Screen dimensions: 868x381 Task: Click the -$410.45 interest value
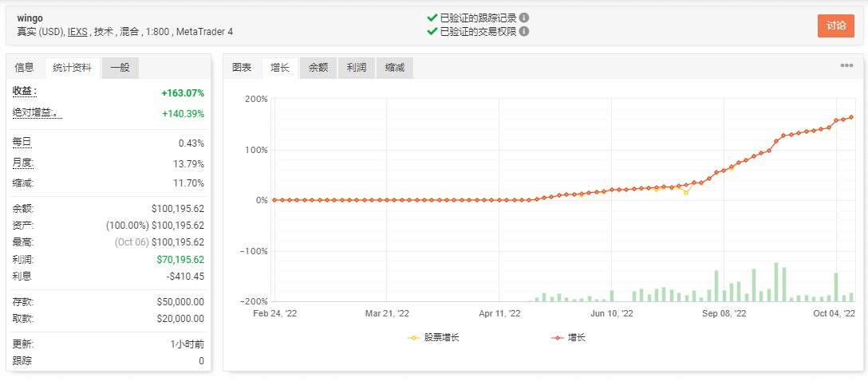point(185,276)
